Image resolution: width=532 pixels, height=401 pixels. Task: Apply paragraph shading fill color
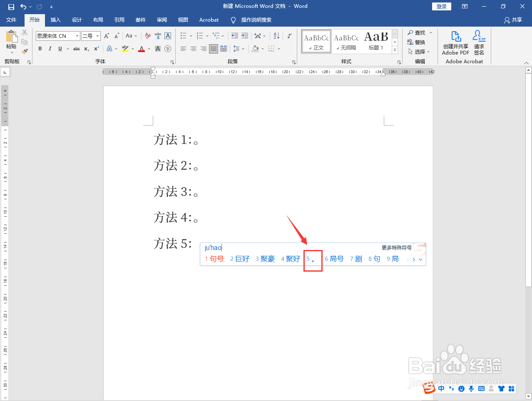click(255, 49)
